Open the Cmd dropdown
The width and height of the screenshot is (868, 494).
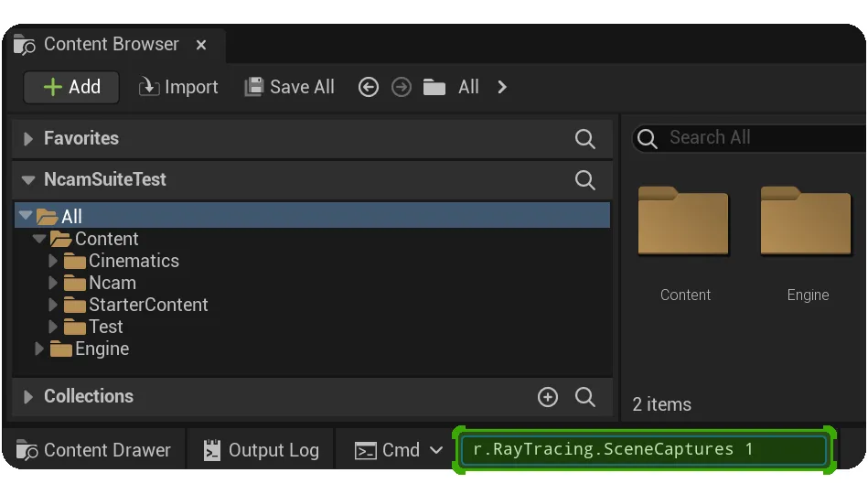point(399,450)
